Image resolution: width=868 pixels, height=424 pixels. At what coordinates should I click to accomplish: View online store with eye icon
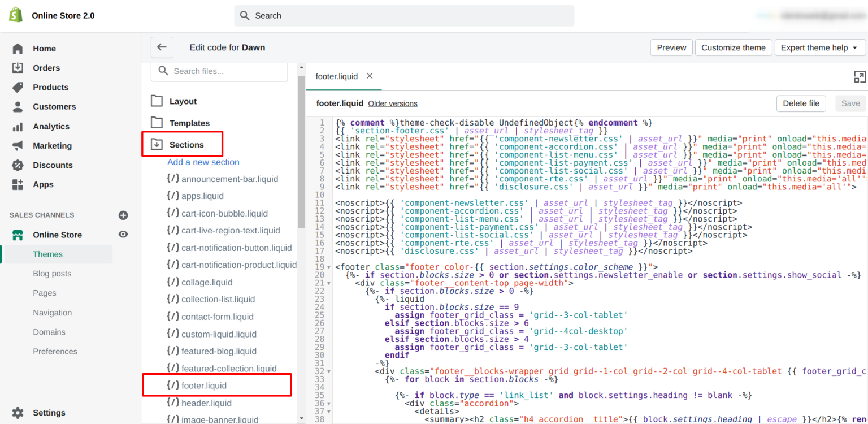(123, 235)
